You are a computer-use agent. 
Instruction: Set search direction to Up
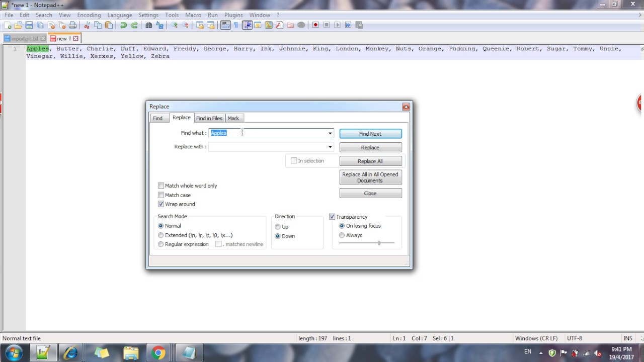tap(278, 227)
